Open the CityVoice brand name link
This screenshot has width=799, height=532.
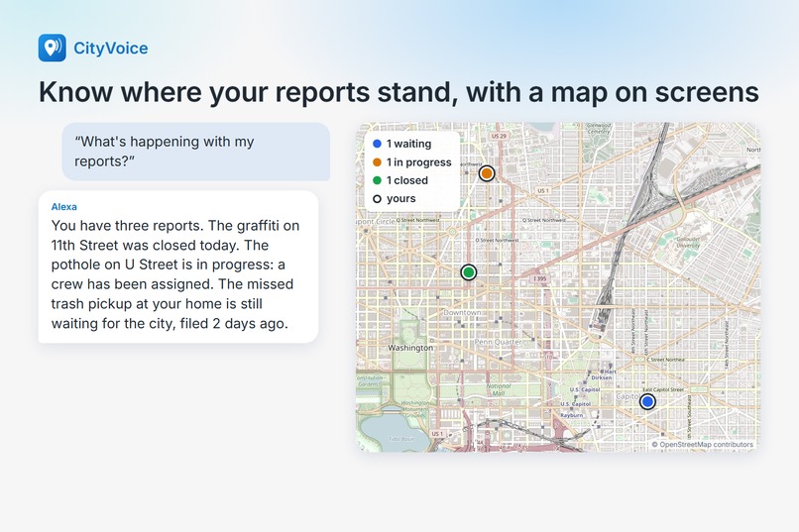[x=111, y=49]
